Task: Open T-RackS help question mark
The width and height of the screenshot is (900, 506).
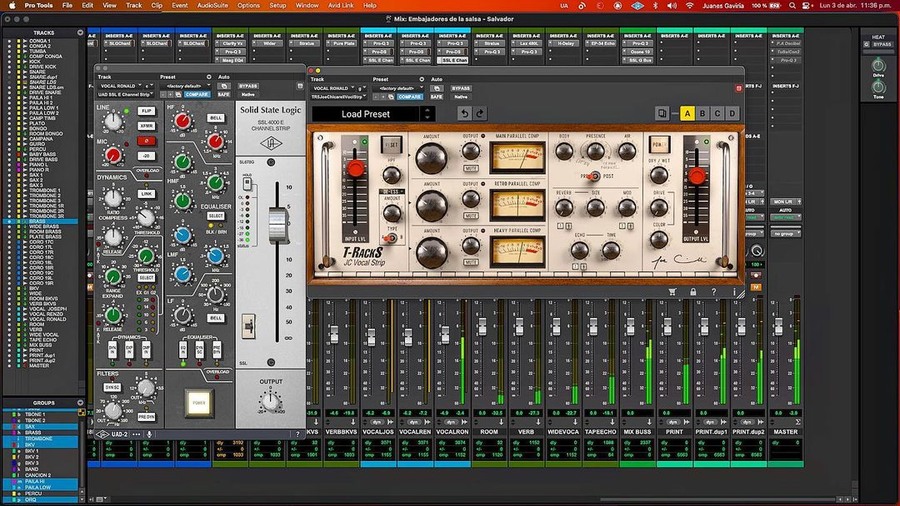Action: tap(713, 292)
